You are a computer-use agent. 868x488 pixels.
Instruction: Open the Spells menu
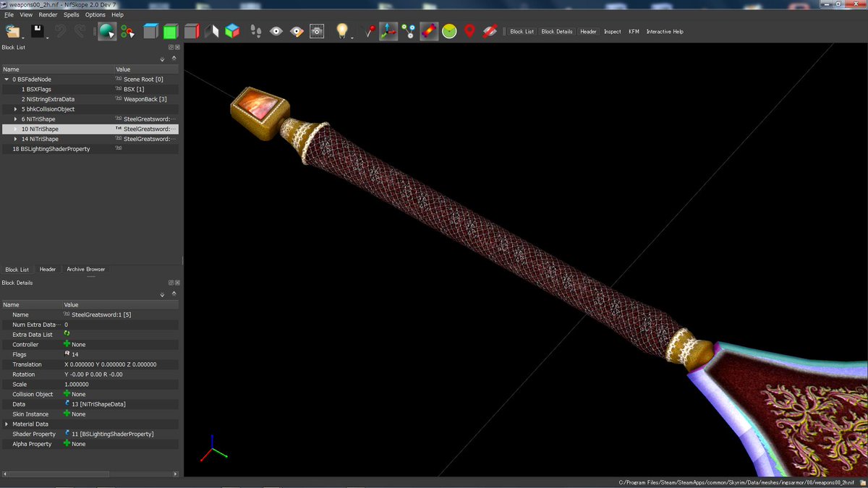(72, 14)
